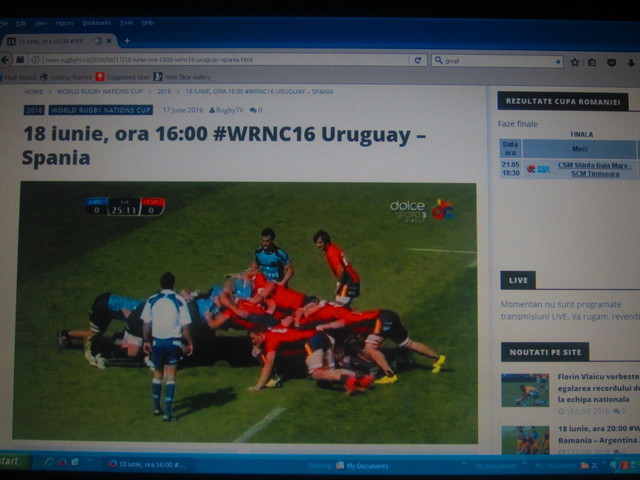Click the REZULTATE CUPA ROMANIEI heading
This screenshot has height=480, width=640.
[563, 102]
